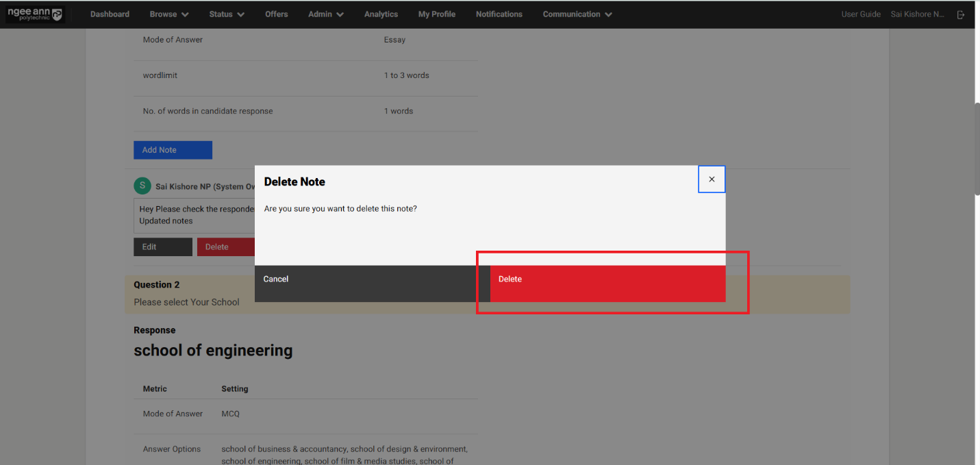
Task: Expand the Browse dropdown menu
Action: [169, 14]
